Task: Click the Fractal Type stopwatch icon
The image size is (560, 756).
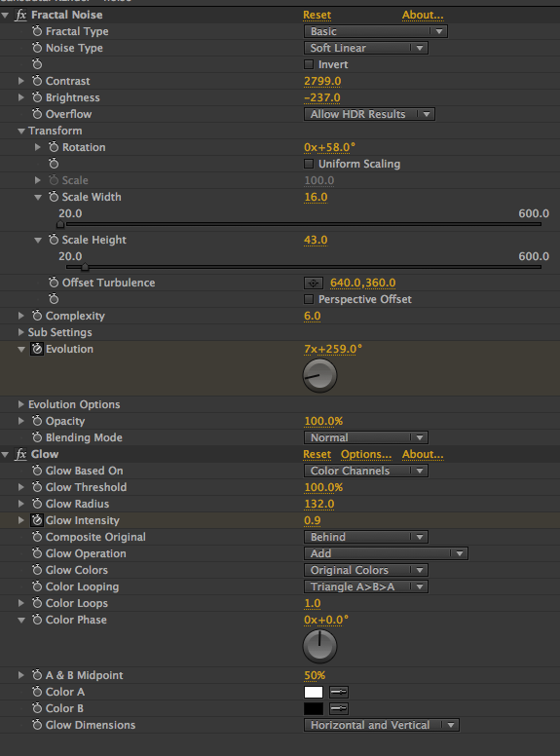Action: (x=37, y=31)
